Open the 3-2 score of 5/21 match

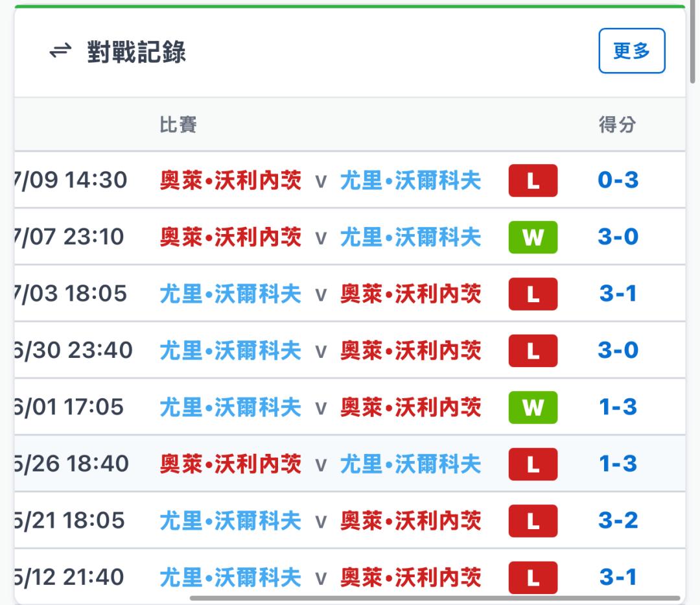point(618,520)
